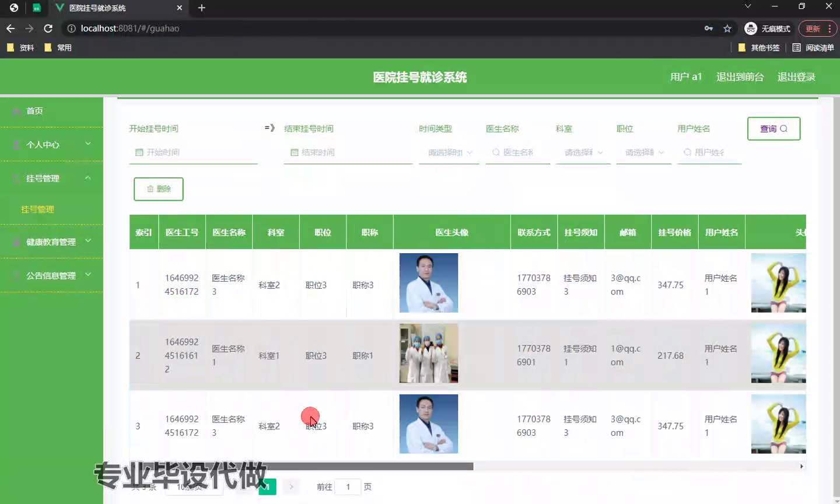The image size is (840, 504).
Task: Open the browser three-dot menu
Action: coord(829,29)
